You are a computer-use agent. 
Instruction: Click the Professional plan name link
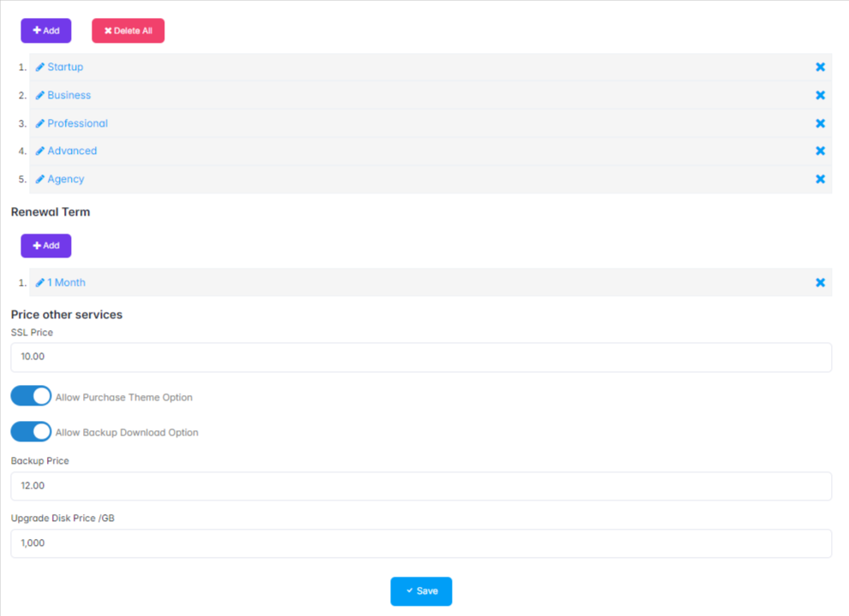[78, 123]
